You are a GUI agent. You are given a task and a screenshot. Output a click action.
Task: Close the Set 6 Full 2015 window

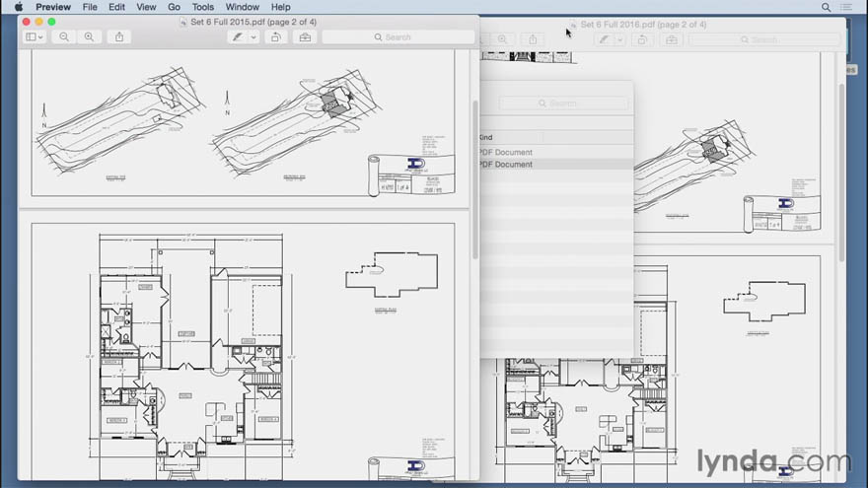pyautogui.click(x=26, y=22)
